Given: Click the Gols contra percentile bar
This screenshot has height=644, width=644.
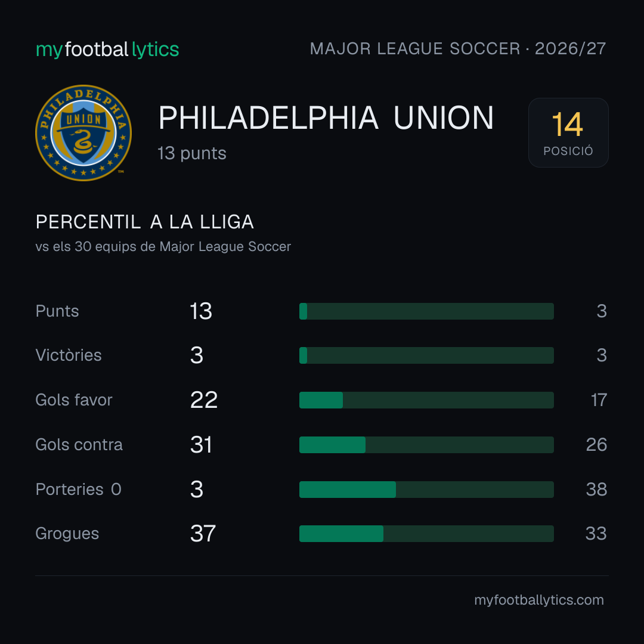Looking at the screenshot, I should [x=426, y=445].
